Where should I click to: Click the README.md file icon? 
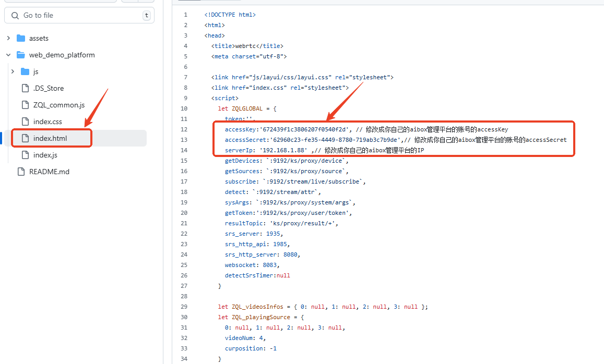[x=21, y=172]
